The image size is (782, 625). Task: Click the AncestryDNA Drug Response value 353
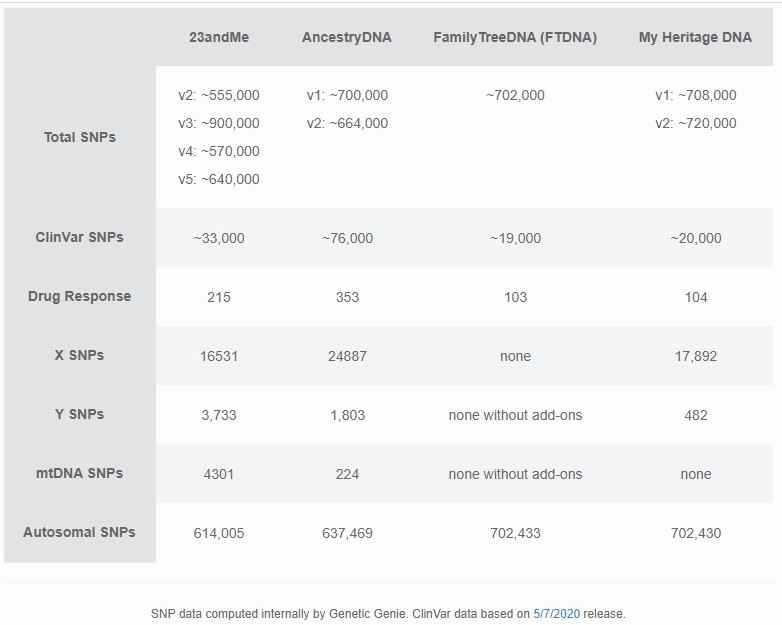[x=348, y=297]
